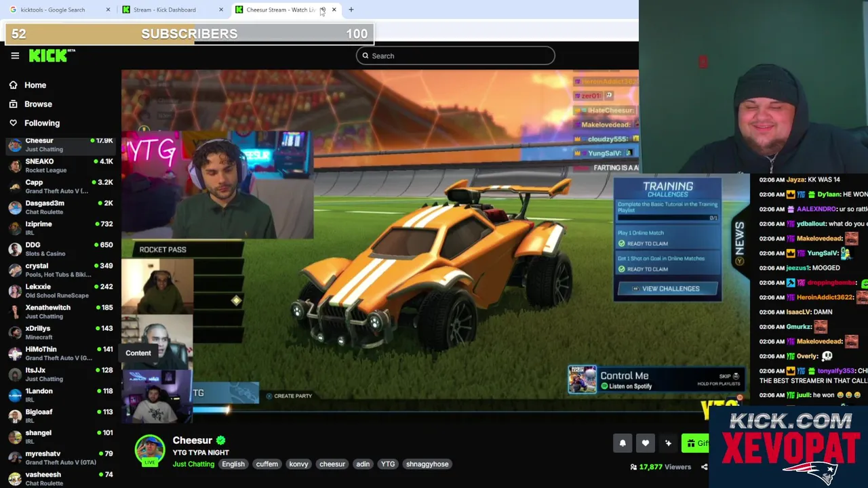Open the hamburger sidebar menu
The height and width of the screenshot is (488, 868).
click(15, 56)
